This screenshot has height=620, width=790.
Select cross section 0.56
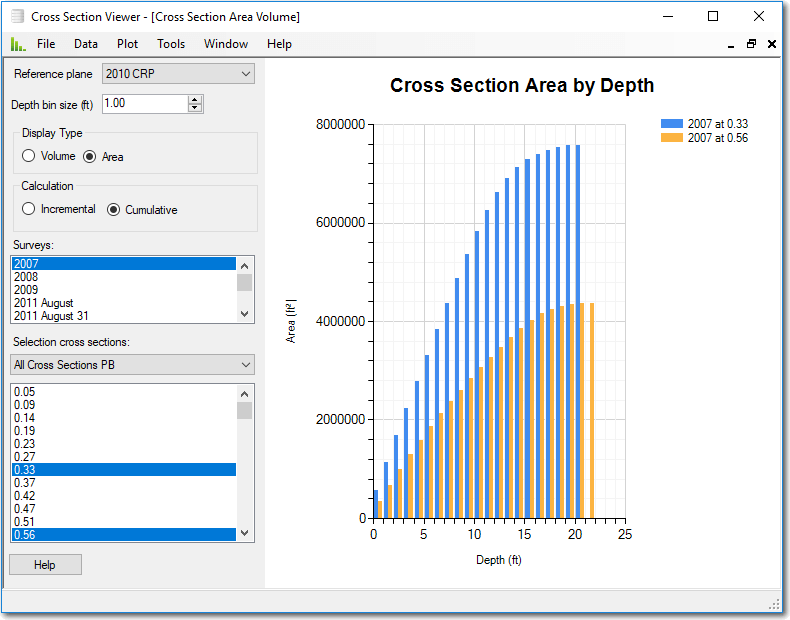click(124, 535)
